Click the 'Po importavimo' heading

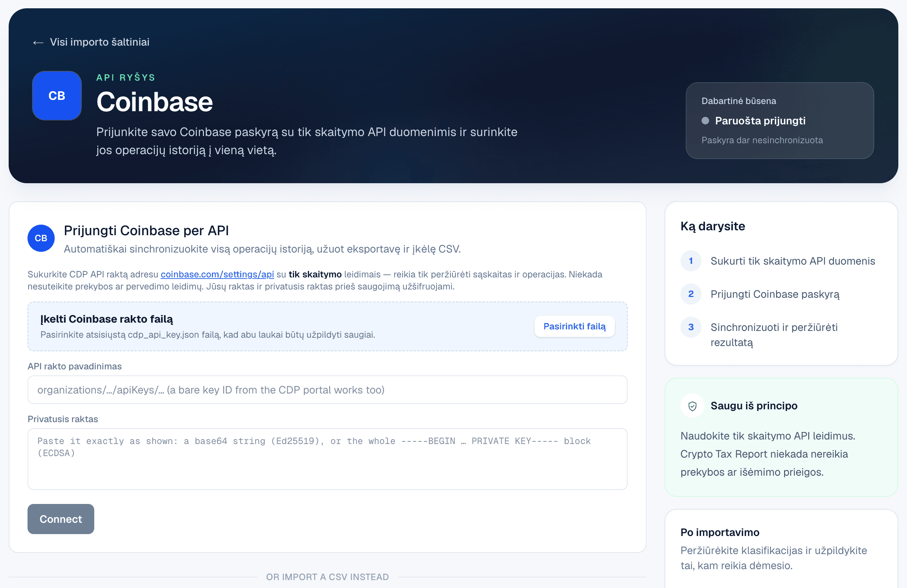(720, 532)
